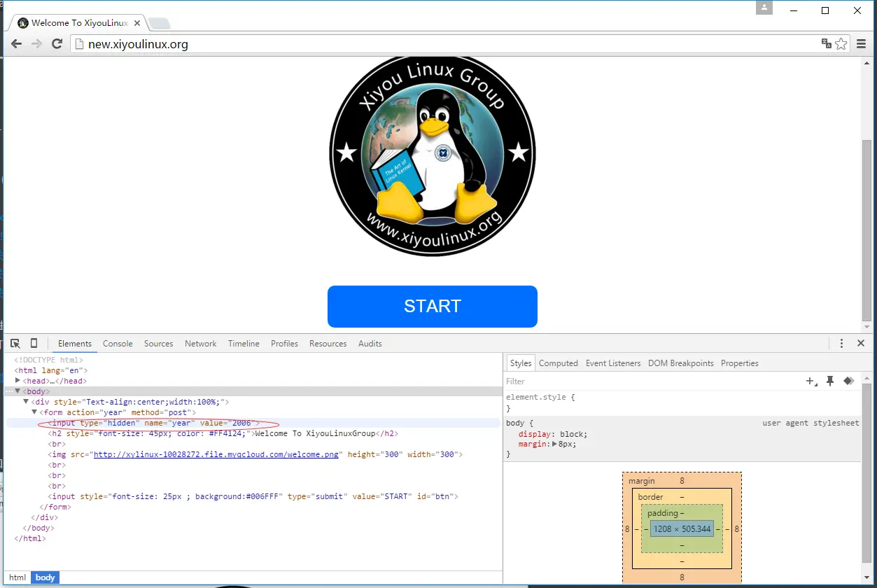Click the display: block property

tap(553, 434)
